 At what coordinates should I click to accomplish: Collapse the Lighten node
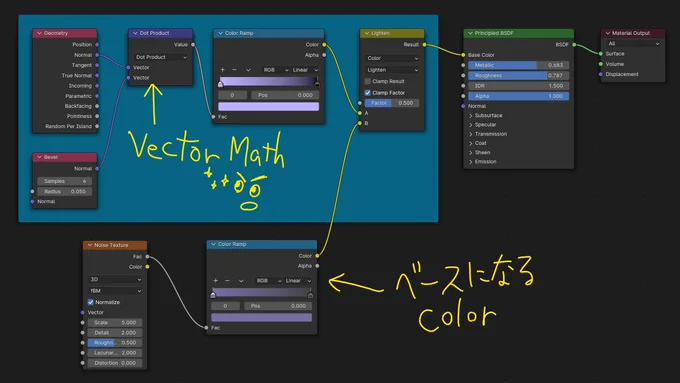[367, 33]
